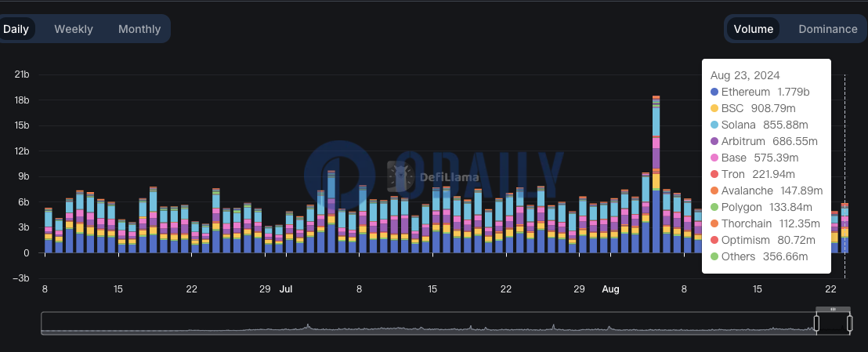Click the Base pink legend dot

[x=714, y=158]
